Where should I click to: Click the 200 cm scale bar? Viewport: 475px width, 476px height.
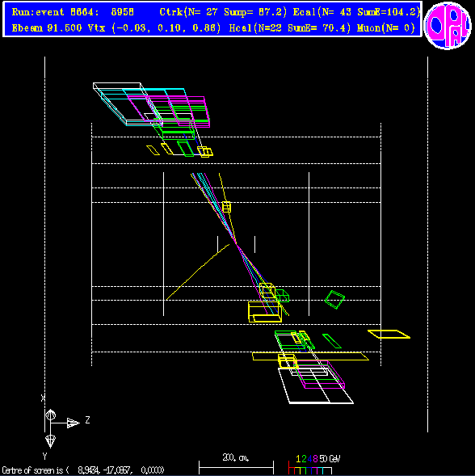tap(236, 467)
